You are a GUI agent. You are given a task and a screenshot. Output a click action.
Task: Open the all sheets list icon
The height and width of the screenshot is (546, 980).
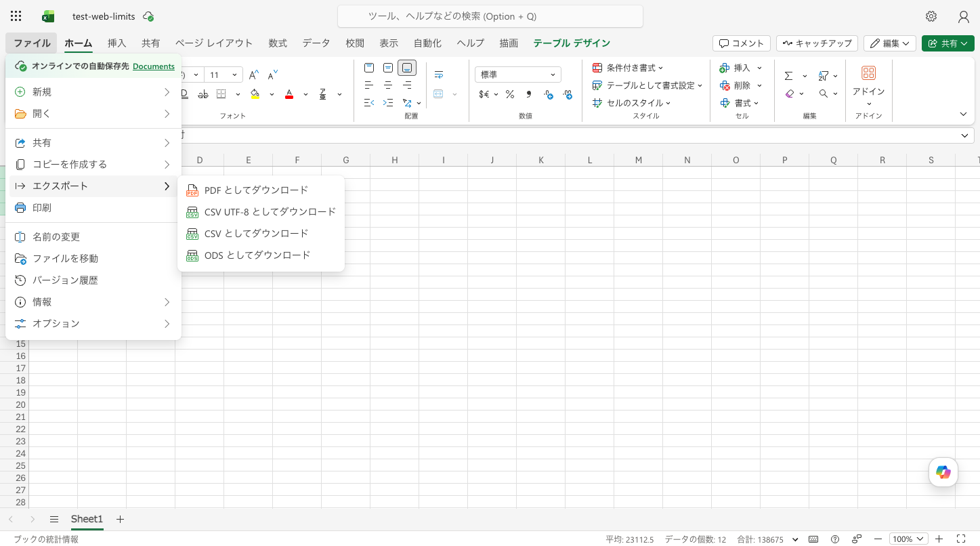(x=54, y=520)
